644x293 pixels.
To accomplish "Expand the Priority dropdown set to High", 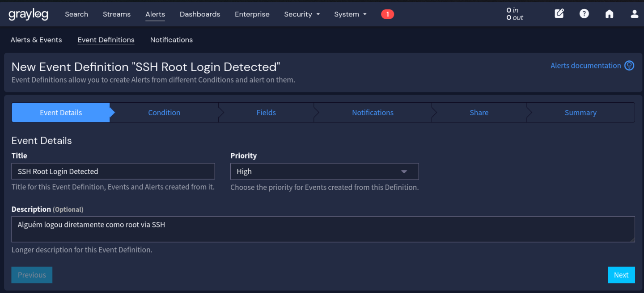I will pos(324,172).
